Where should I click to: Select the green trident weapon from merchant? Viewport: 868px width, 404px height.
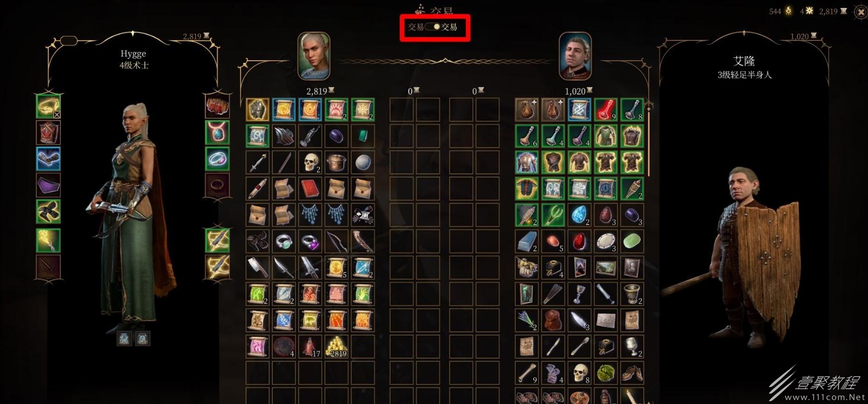[x=553, y=215]
